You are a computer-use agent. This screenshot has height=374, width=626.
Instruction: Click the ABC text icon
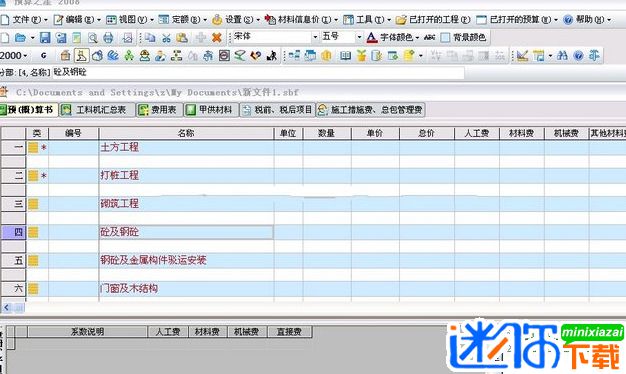(x=430, y=38)
